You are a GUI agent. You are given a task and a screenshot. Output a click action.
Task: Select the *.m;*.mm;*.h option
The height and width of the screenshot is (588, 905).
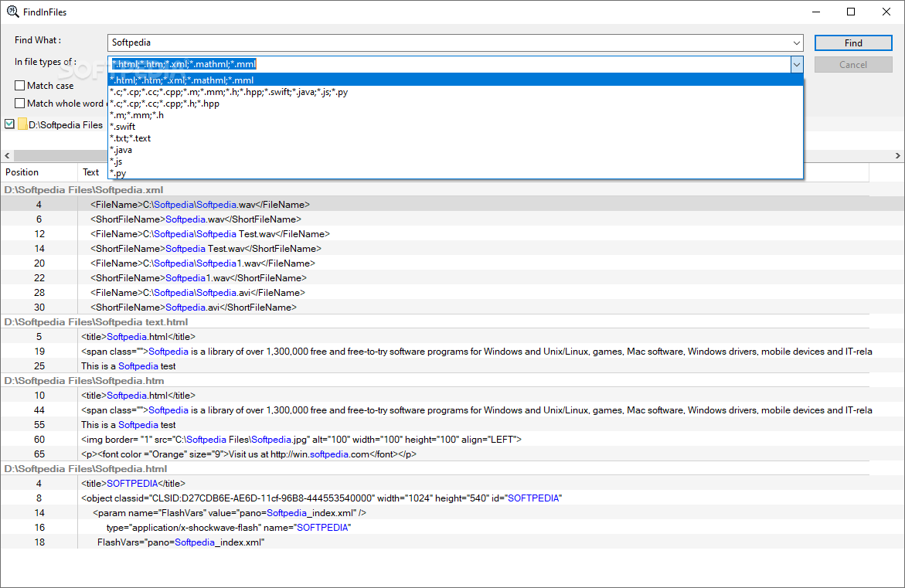[x=455, y=115]
